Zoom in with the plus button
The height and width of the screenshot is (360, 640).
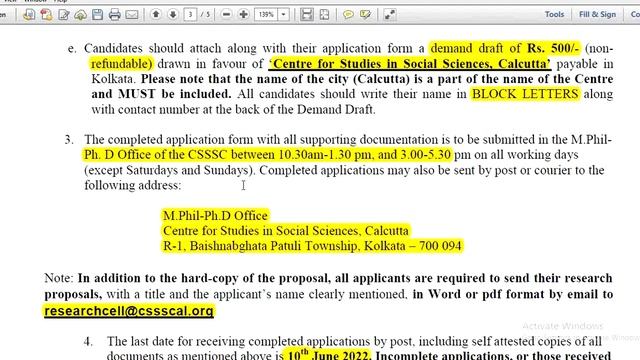244,15
